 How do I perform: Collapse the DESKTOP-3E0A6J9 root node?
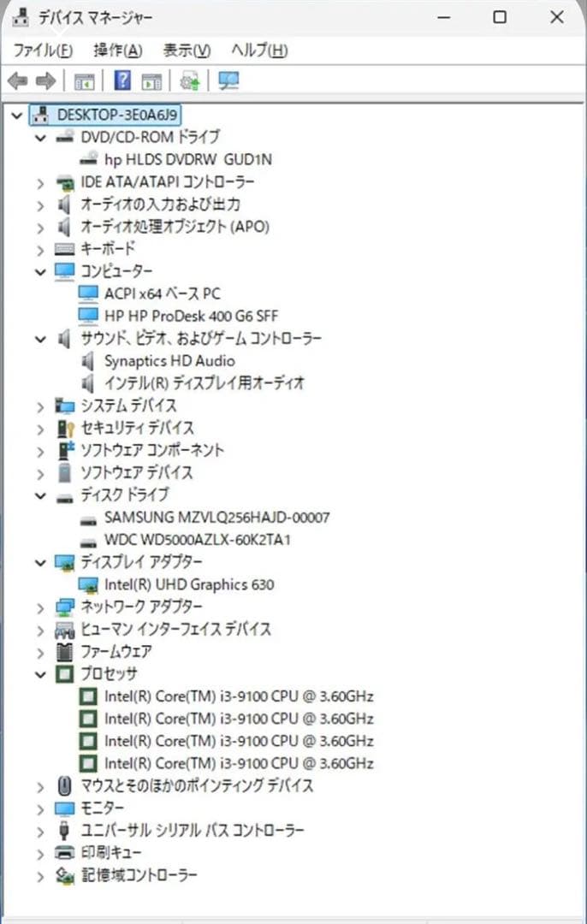(x=16, y=115)
